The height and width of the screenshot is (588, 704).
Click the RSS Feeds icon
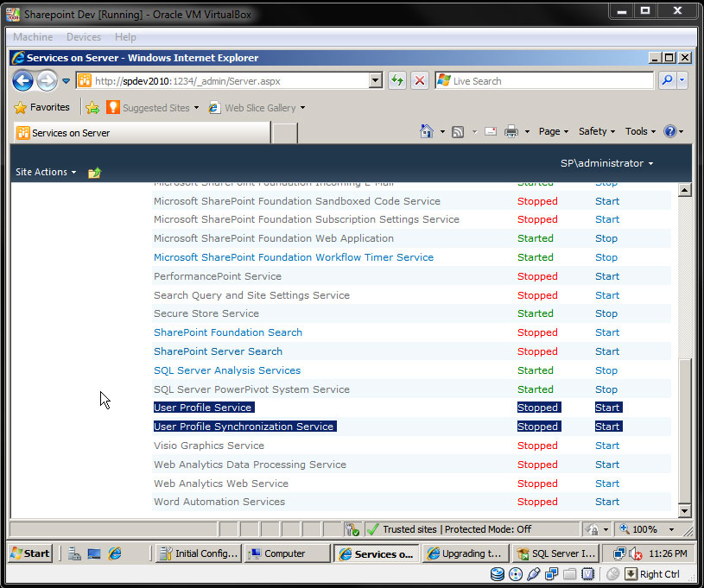point(458,132)
